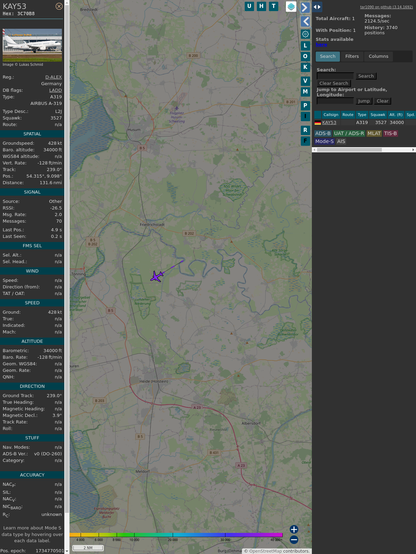Click the L toggle button
Image resolution: width=416 pixels, height=554 pixels.
tap(305, 46)
